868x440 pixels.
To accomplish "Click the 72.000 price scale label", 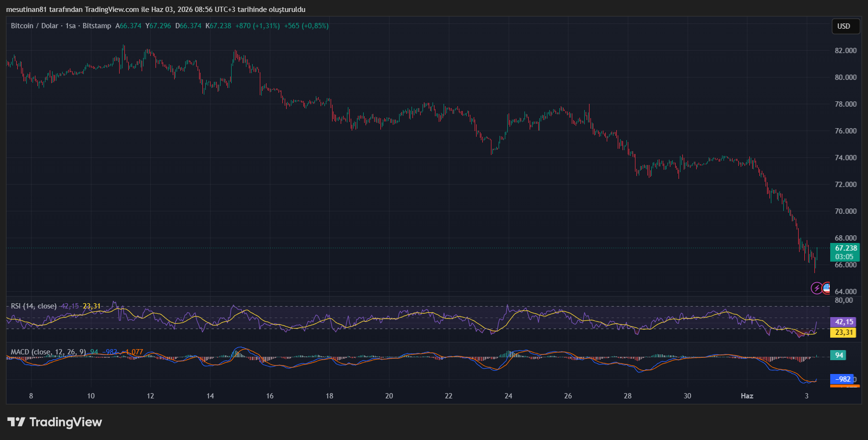I will point(846,185).
